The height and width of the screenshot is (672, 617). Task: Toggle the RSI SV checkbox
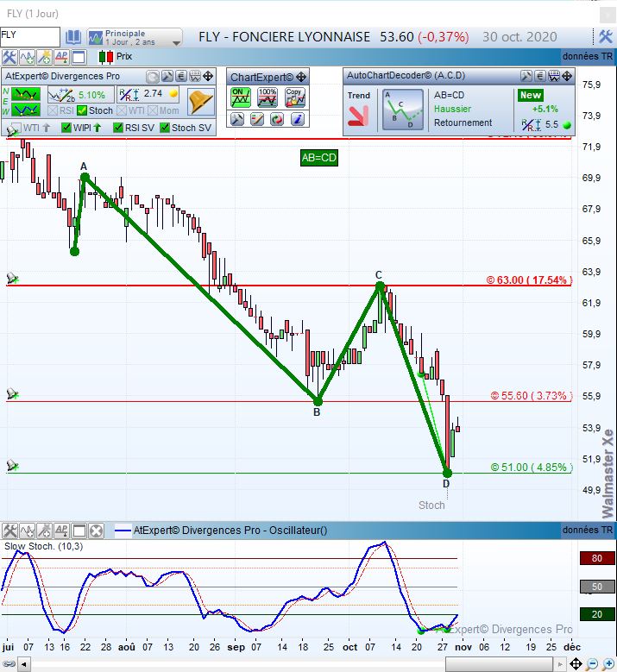coord(118,128)
